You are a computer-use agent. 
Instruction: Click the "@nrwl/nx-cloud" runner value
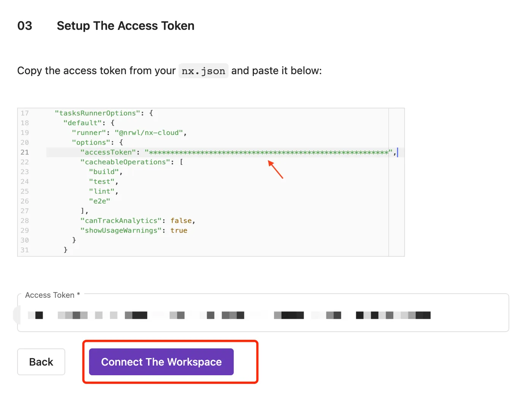[149, 133]
